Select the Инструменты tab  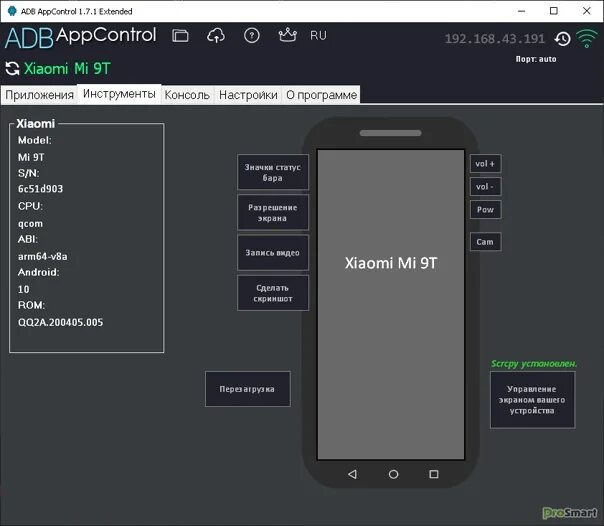[119, 94]
